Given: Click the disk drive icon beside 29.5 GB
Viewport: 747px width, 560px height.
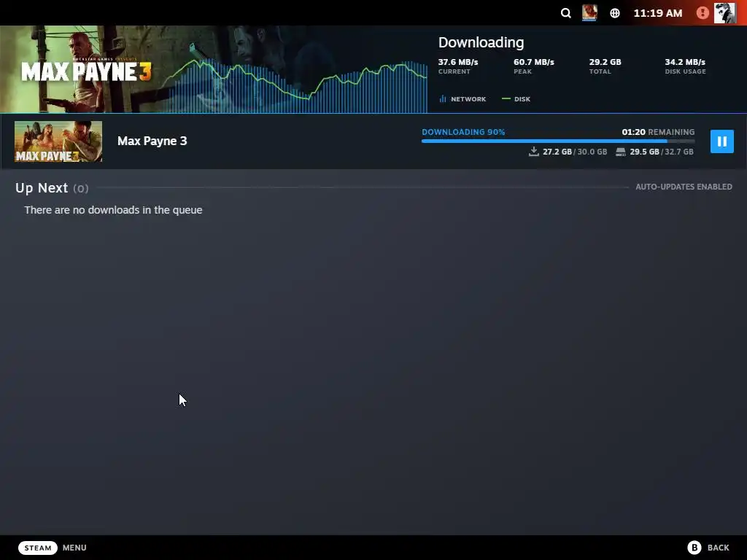Looking at the screenshot, I should 620,152.
